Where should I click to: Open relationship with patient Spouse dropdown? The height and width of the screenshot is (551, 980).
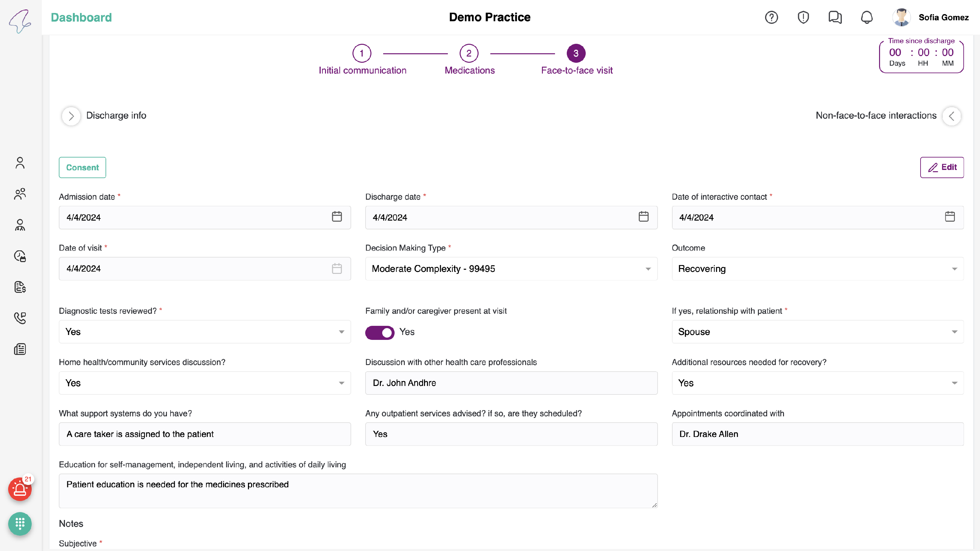(817, 332)
